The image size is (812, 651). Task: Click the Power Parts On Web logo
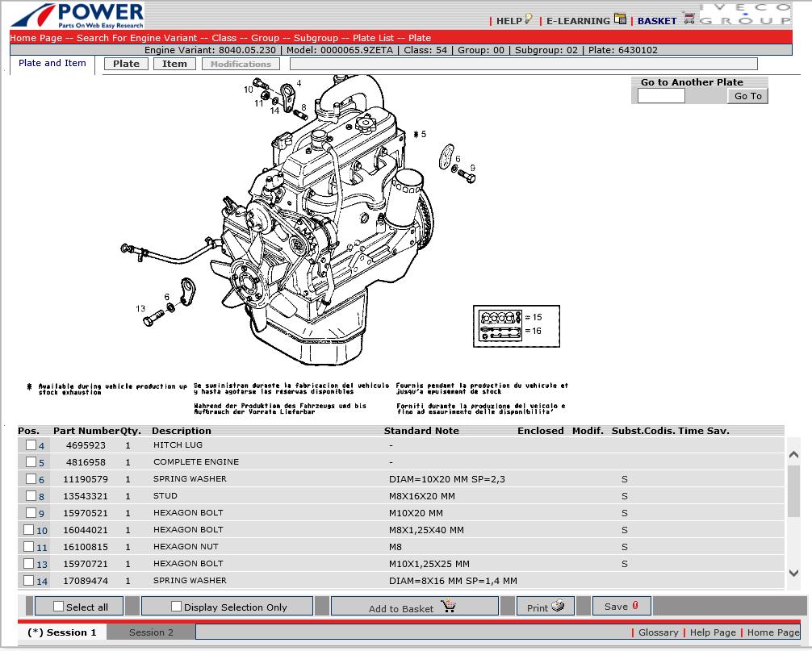[77, 15]
